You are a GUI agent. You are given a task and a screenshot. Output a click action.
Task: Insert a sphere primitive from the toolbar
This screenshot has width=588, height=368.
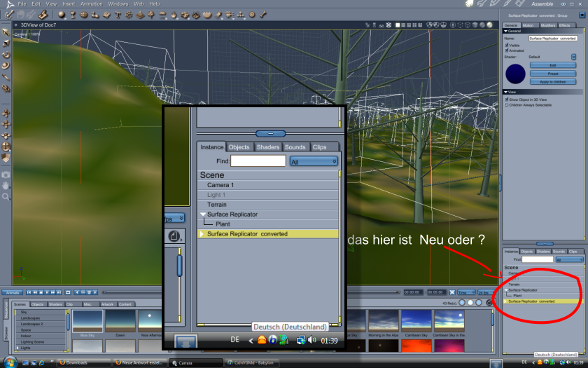62,15
